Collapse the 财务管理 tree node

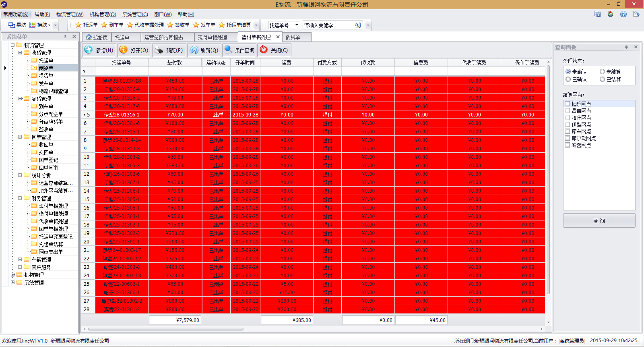point(20,198)
